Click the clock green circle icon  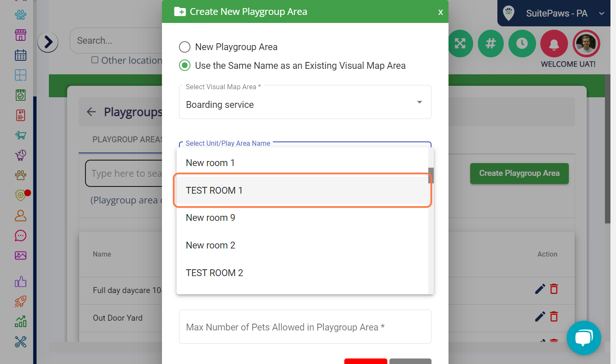click(522, 43)
